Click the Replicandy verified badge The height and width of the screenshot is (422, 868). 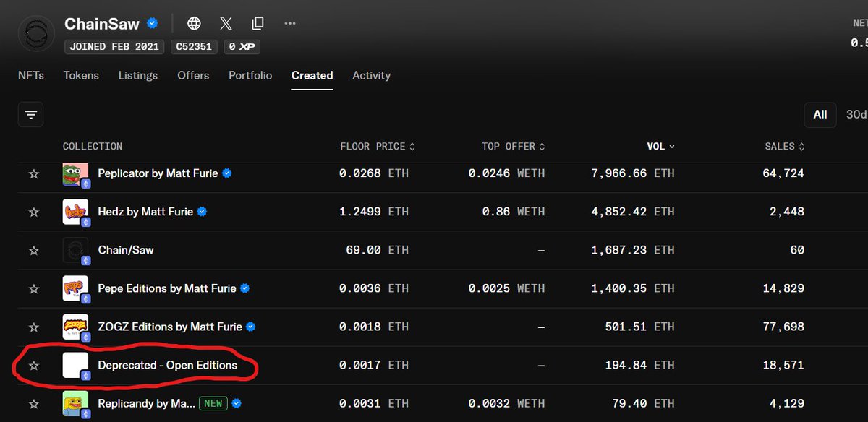point(237,403)
